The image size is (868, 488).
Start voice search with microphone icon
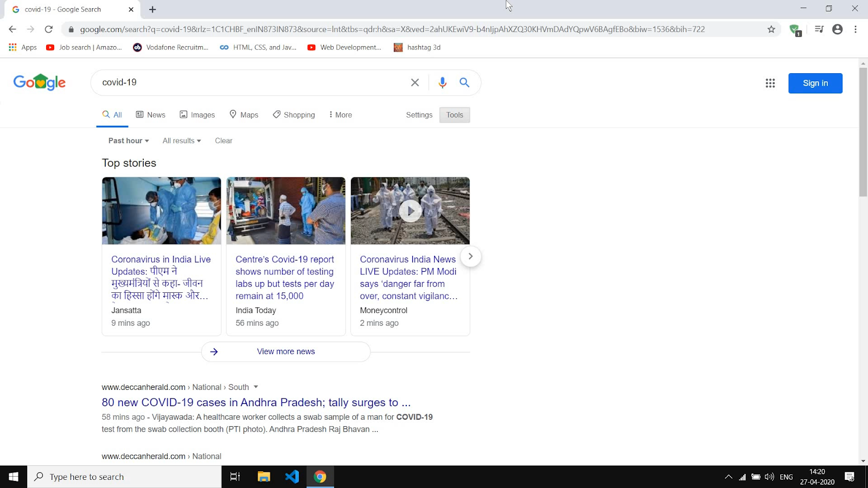coord(443,82)
